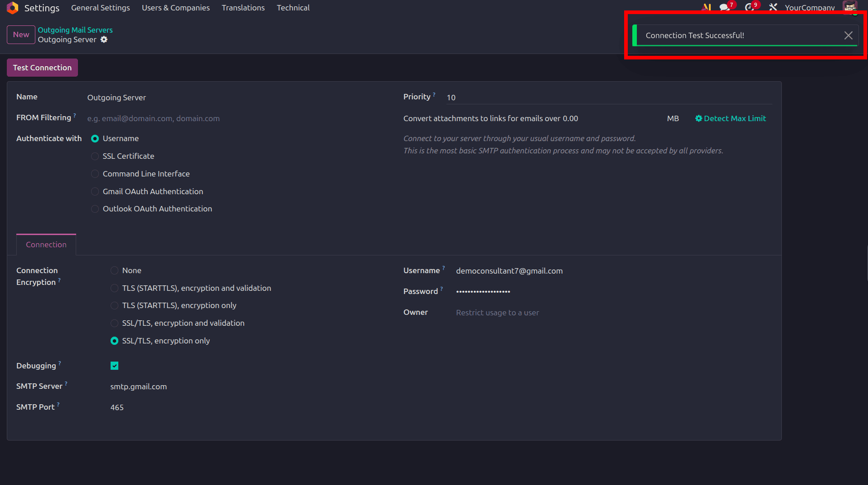Screen dimensions: 868x485
Task: Open the Discuss messages icon with badge 7
Action: 724,7
